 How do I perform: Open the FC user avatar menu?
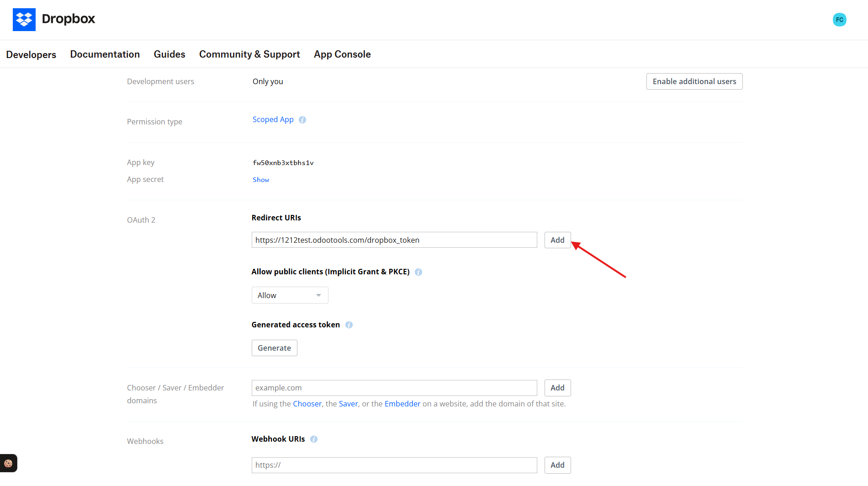pos(839,20)
